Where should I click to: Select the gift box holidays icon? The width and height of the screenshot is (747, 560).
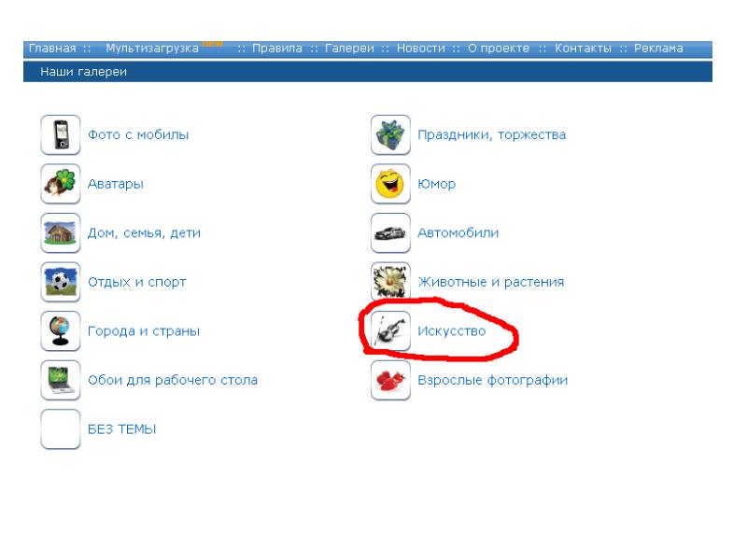(390, 134)
